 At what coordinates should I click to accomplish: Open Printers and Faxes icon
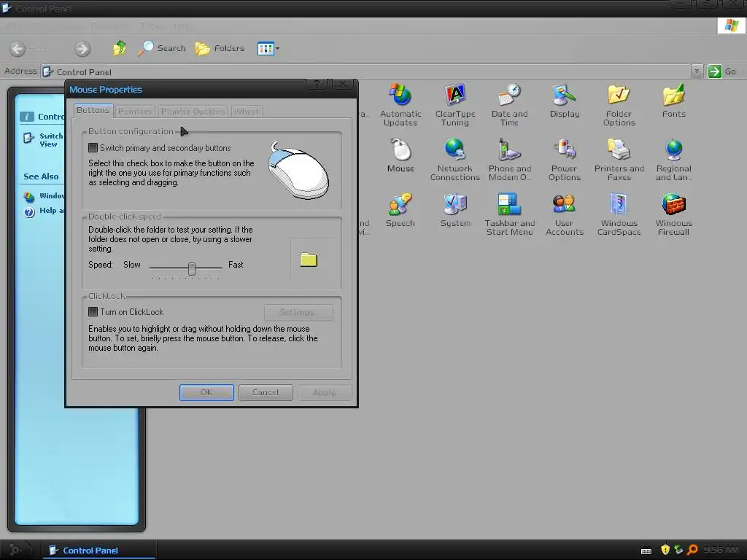(x=619, y=160)
